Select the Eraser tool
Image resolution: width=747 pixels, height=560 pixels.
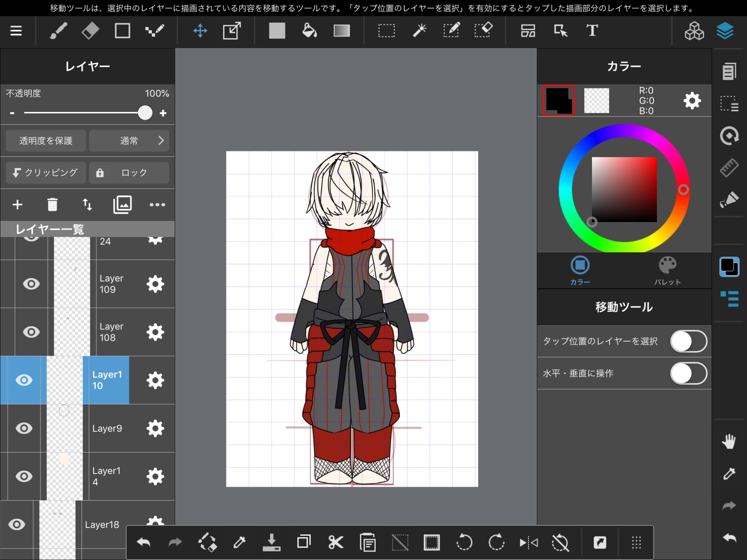[90, 31]
